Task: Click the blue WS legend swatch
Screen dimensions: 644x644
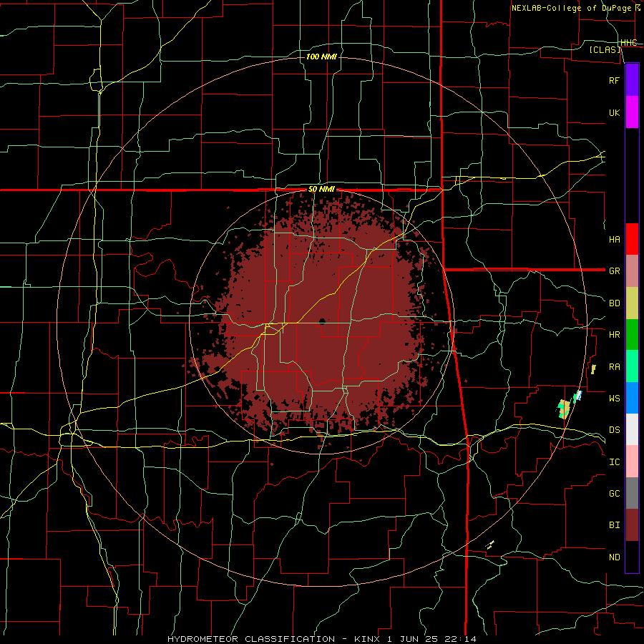Action: coord(632,398)
